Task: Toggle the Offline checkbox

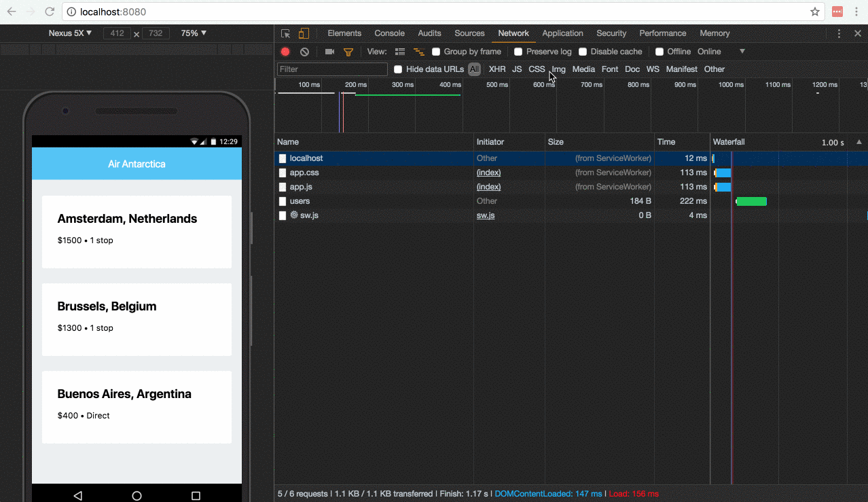Action: tap(659, 52)
